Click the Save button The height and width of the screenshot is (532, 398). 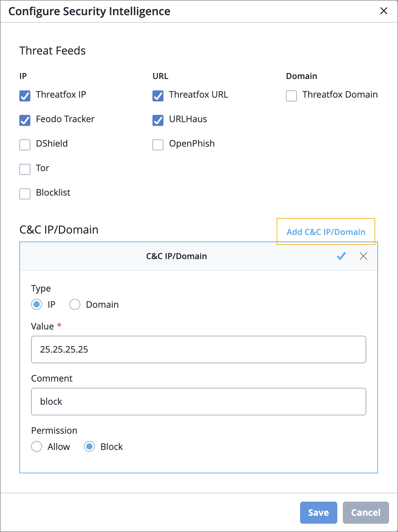(318, 513)
